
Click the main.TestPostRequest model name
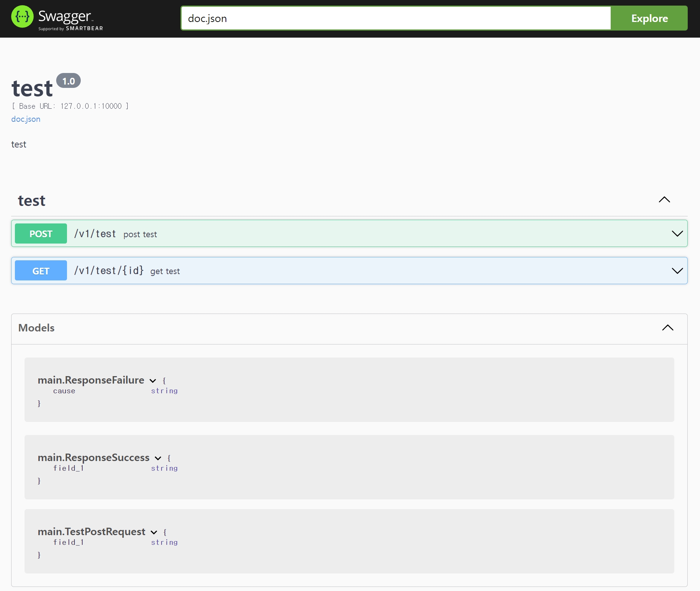pyautogui.click(x=92, y=532)
